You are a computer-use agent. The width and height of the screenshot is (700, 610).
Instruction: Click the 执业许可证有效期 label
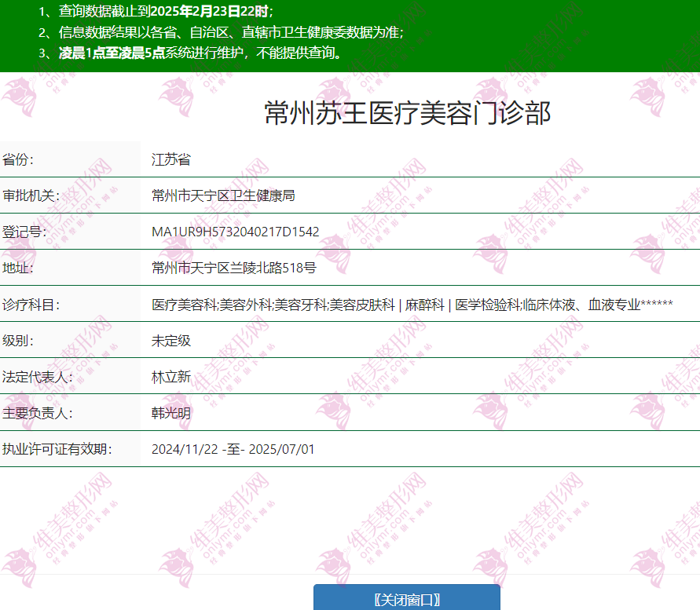pyautogui.click(x=57, y=449)
